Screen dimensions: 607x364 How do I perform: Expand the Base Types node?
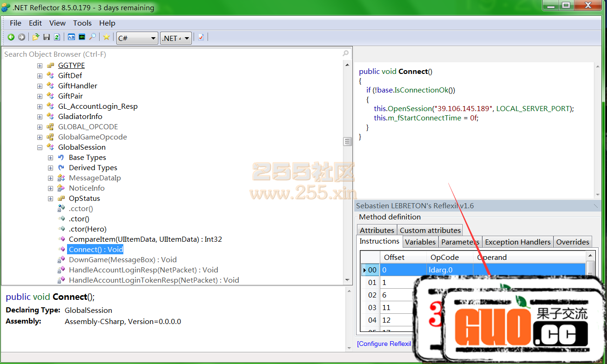tap(50, 158)
